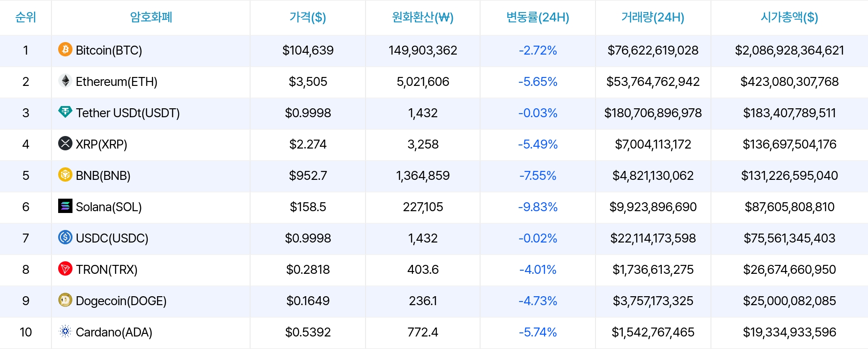
Task: Click the Dogecoin(DOGE) name link
Action: tap(121, 301)
